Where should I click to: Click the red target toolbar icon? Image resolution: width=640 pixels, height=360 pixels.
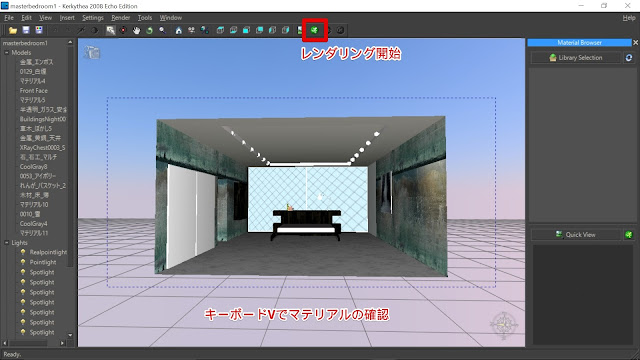(123, 30)
